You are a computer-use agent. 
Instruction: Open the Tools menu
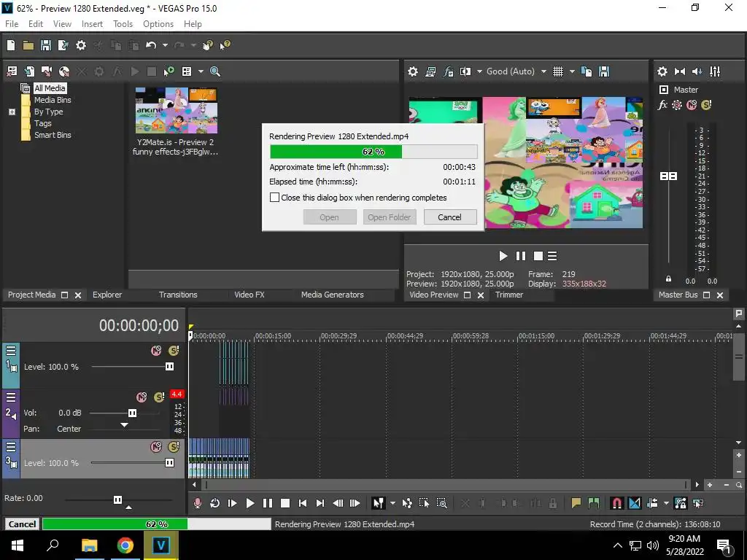tap(123, 24)
